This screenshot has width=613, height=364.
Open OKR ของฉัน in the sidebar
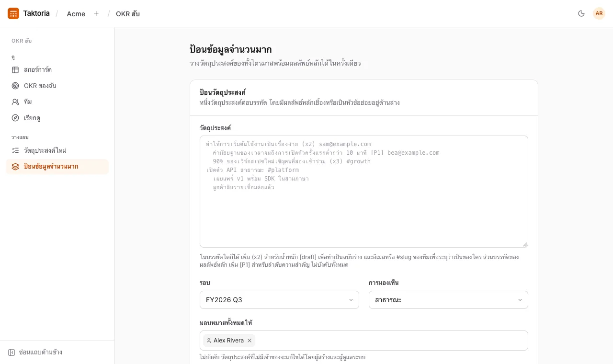(x=57, y=86)
